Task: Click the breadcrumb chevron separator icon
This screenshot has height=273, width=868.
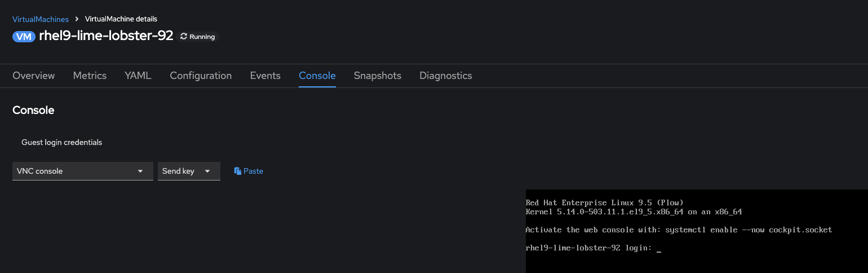Action: [77, 19]
